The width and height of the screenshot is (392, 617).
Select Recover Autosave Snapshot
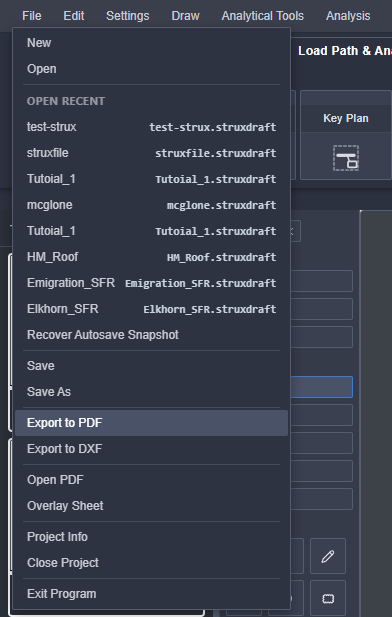click(152, 334)
